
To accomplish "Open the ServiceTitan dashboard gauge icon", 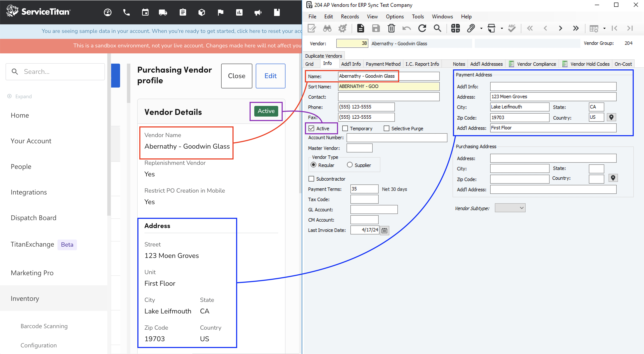I will pyautogui.click(x=107, y=12).
